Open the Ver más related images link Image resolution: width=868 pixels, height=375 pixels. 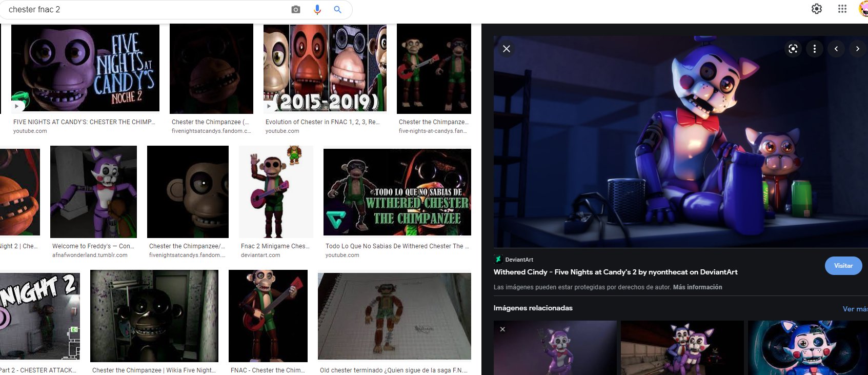(855, 309)
